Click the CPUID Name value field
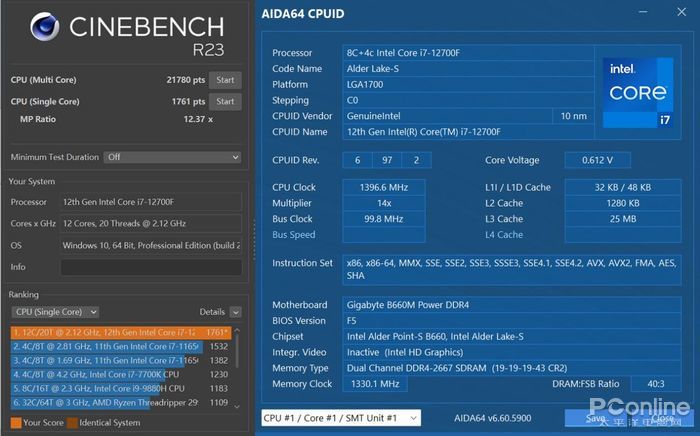Viewport: 700px width, 436px height. pos(468,132)
